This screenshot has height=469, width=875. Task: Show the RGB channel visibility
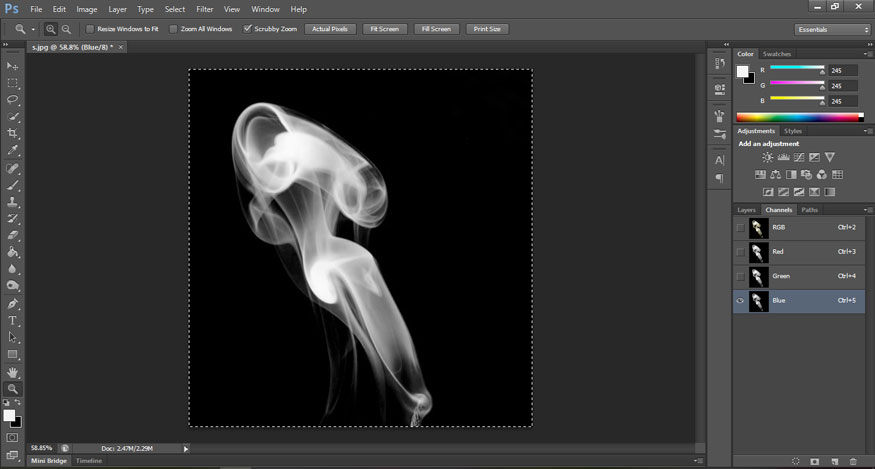(x=740, y=228)
